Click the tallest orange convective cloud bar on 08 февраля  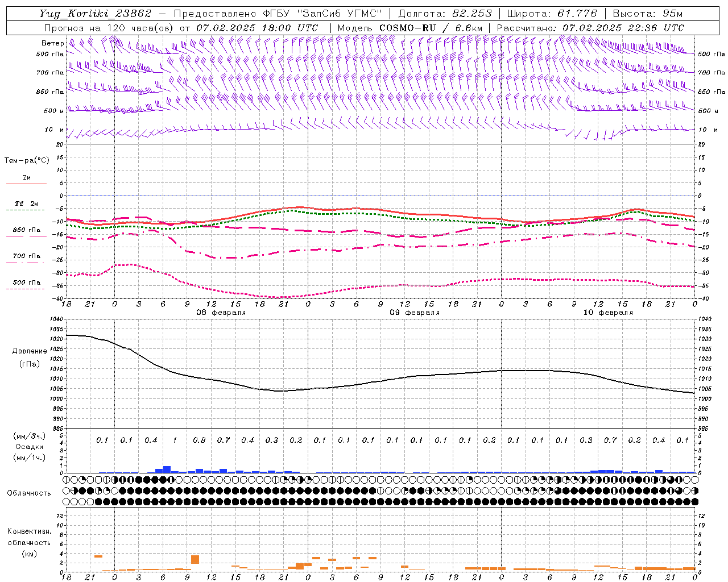[x=195, y=559]
